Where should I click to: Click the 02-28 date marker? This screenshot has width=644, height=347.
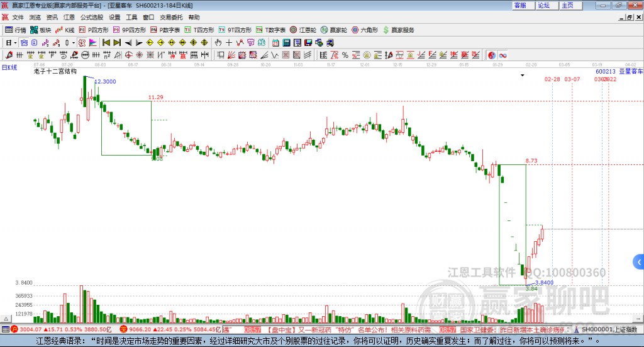click(552, 79)
